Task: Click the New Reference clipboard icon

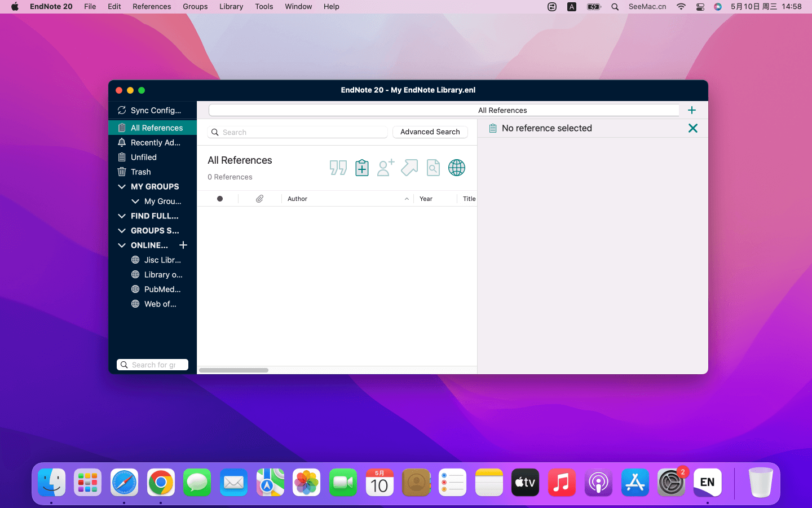Action: tap(362, 168)
